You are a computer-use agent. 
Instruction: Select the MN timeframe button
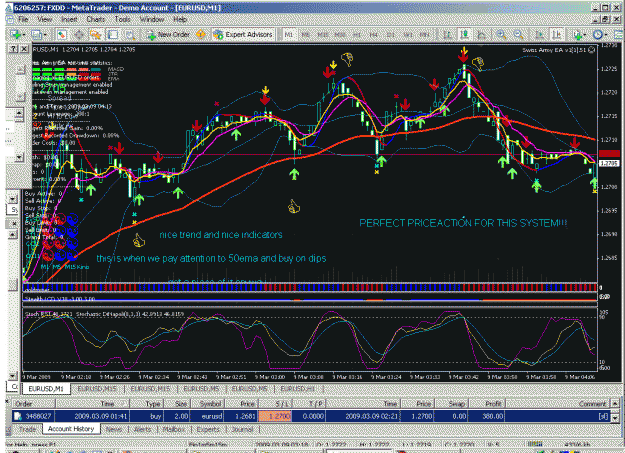[425, 35]
